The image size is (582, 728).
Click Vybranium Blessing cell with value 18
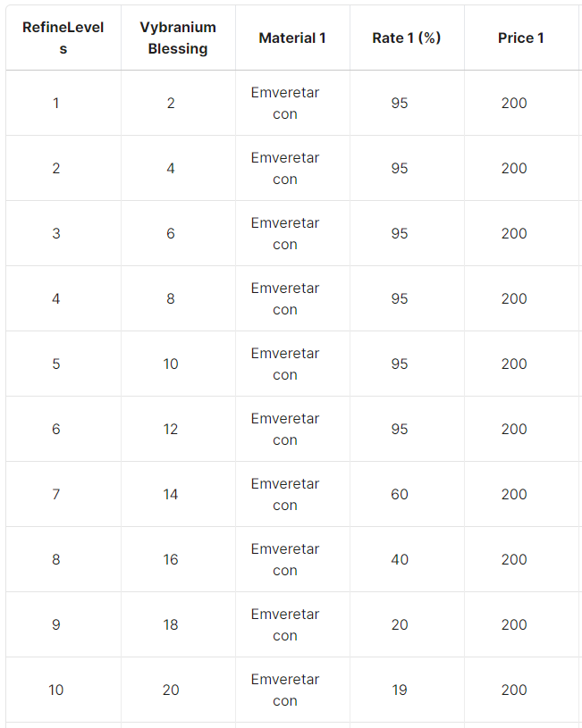pyautogui.click(x=171, y=624)
